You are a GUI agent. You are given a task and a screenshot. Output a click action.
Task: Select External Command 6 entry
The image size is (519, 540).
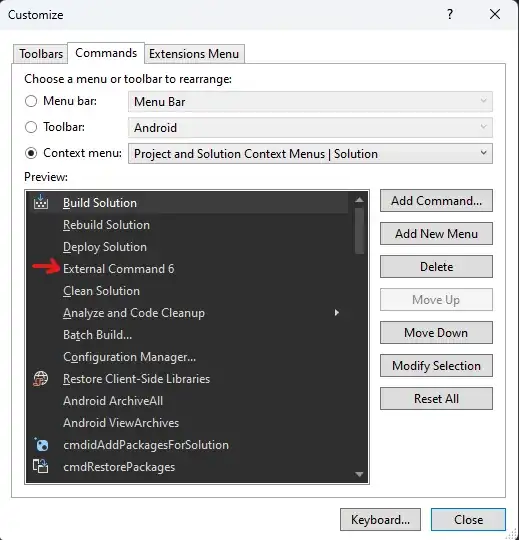188,269
